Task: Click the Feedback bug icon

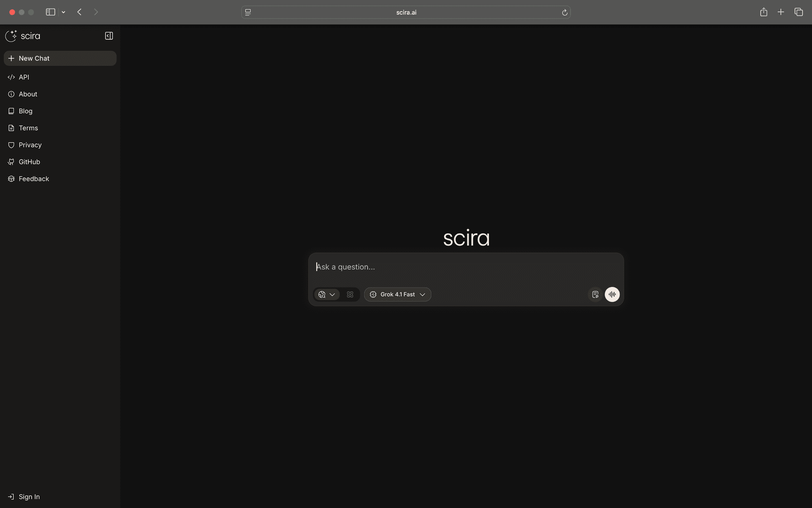Action: 11,179
